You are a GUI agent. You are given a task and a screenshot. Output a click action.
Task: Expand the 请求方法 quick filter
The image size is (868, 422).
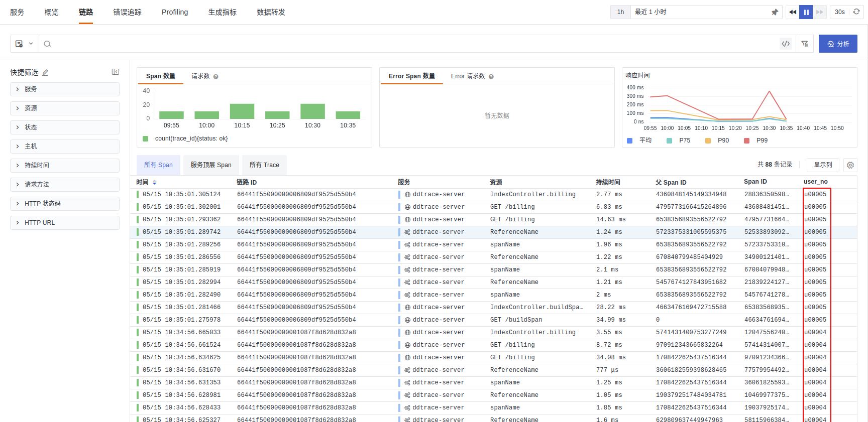click(65, 184)
